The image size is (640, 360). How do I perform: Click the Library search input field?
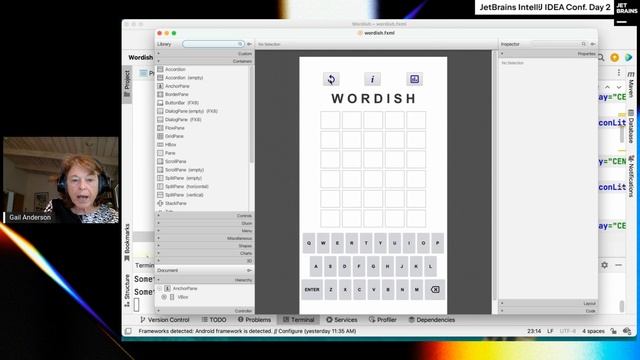click(x=213, y=44)
